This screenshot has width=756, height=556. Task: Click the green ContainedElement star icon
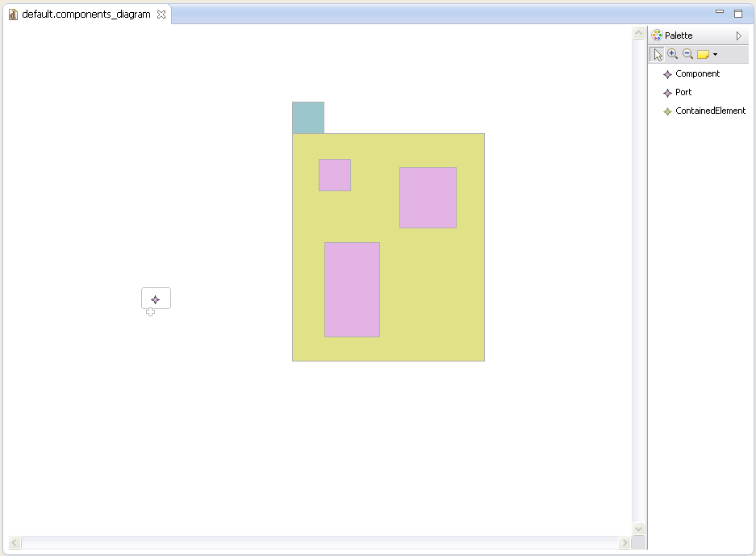[667, 112]
